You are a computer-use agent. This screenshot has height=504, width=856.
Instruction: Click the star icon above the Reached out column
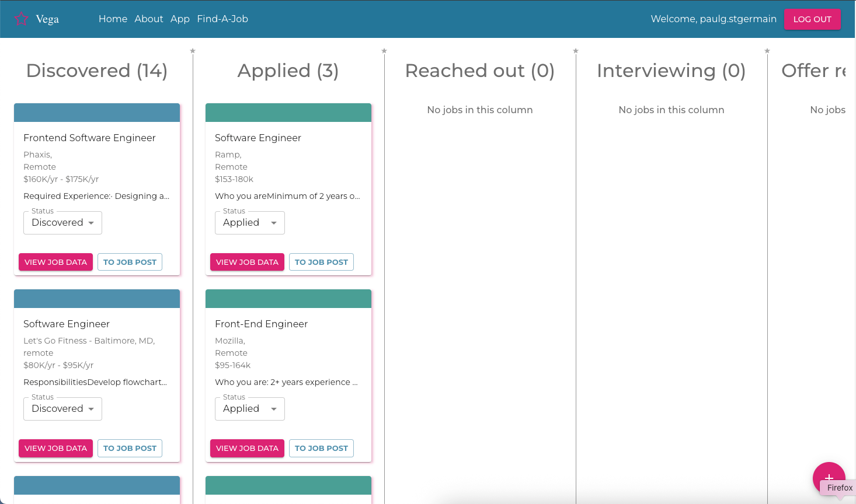click(x=576, y=51)
